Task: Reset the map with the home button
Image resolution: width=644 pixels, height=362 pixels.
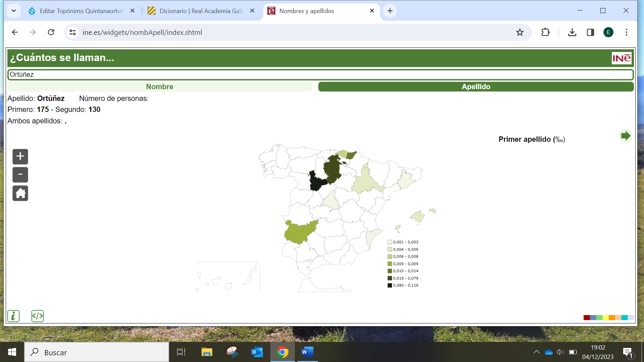Action: point(20,193)
